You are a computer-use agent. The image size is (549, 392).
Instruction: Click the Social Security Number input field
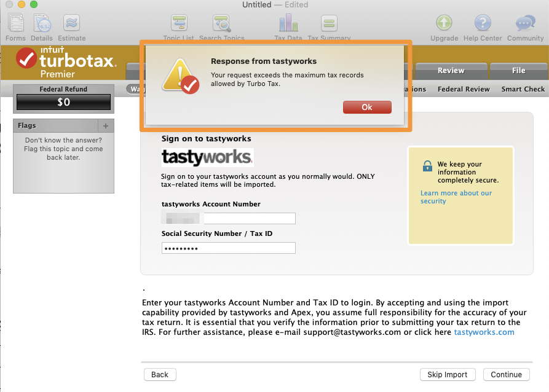(x=228, y=248)
